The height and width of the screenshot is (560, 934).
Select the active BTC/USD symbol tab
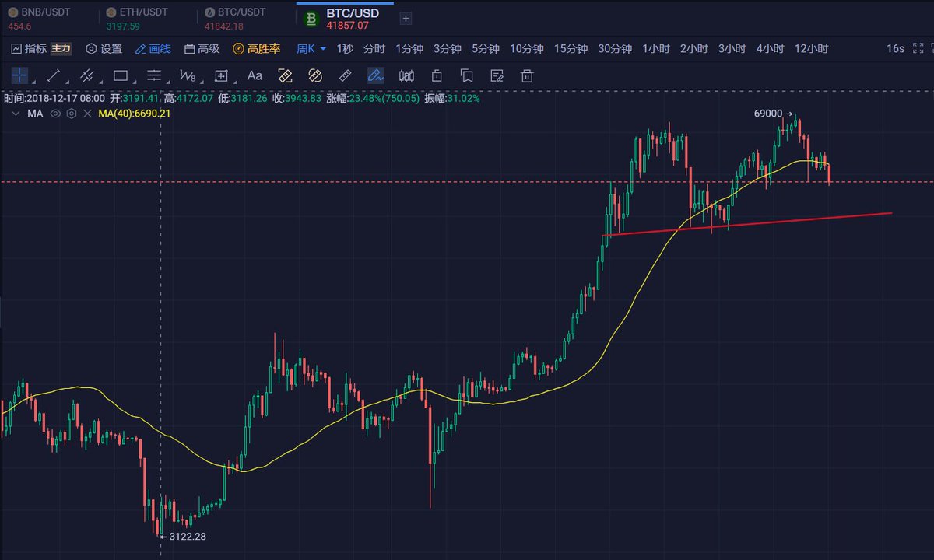pos(345,19)
